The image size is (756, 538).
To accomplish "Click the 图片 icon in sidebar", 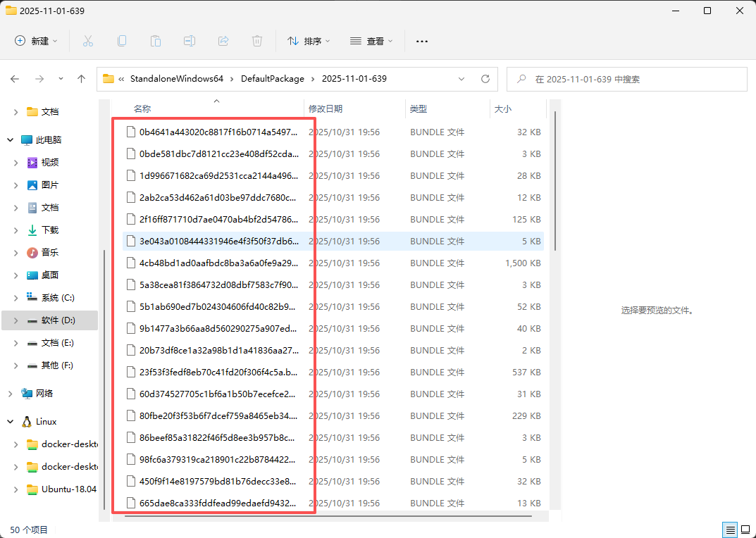I will coord(32,185).
